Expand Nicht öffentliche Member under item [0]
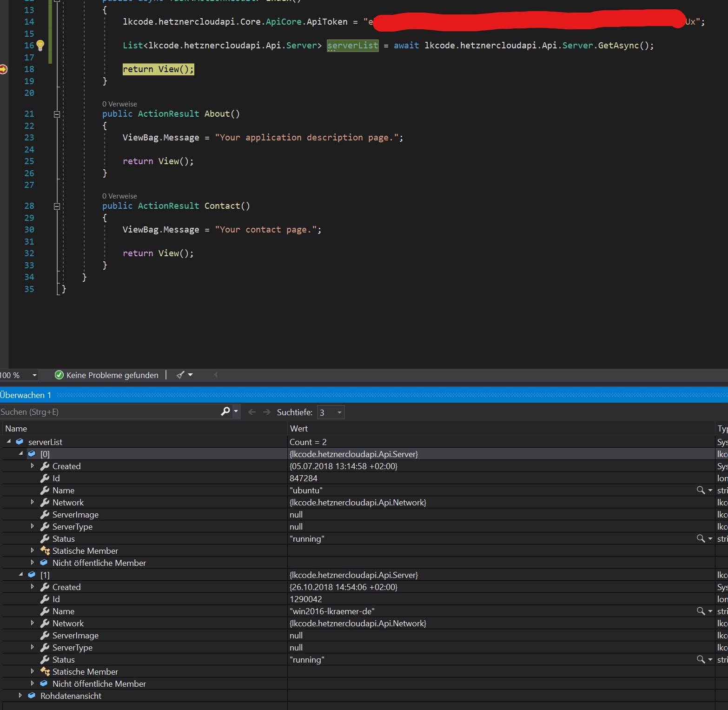728x710 pixels. 33,563
